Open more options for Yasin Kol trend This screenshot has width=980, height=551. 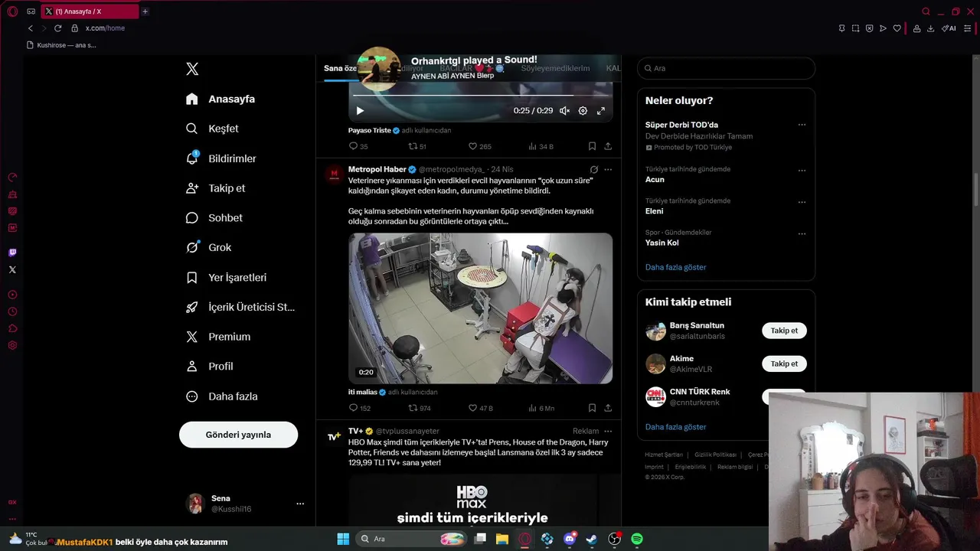(802, 233)
